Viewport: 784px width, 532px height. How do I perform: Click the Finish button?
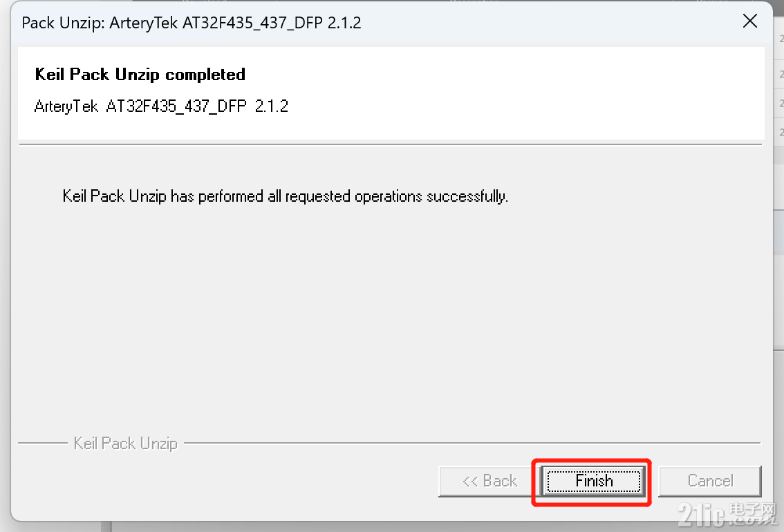(593, 481)
